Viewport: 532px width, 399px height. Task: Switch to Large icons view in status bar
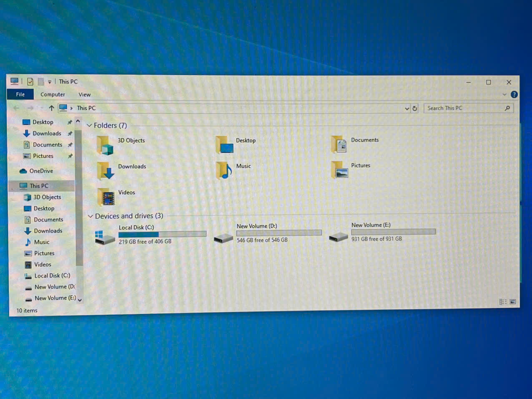click(x=513, y=302)
